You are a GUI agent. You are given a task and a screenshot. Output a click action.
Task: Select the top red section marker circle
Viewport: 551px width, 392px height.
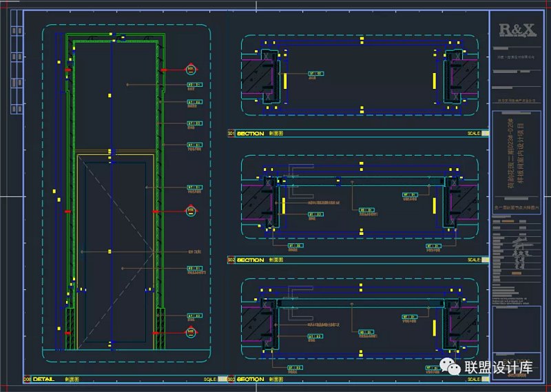191,69
